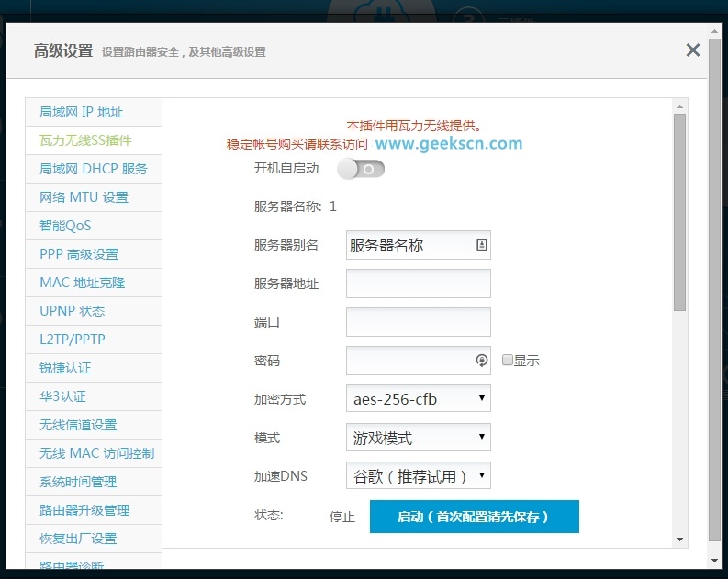
Task: Go to 局域网 DHCP 服务 settings
Action: 93,169
